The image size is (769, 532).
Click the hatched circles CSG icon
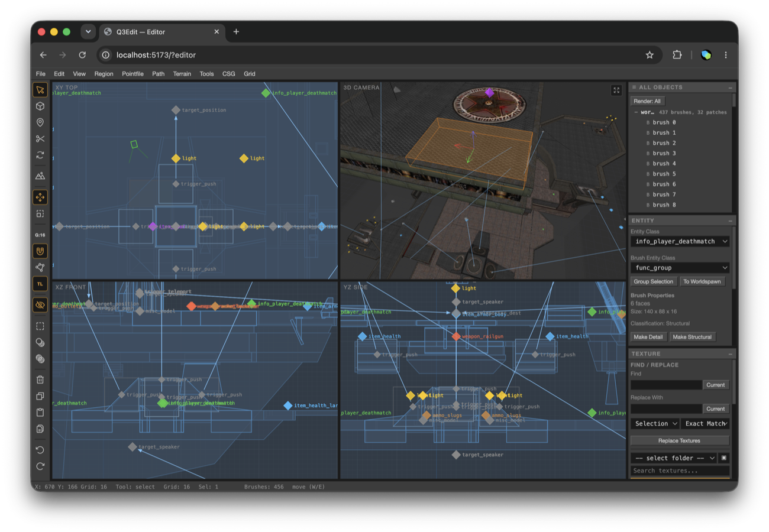40,358
